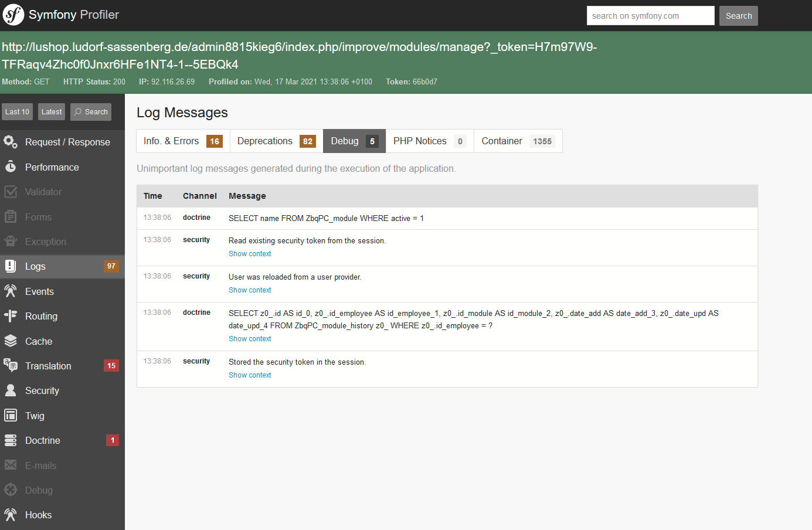This screenshot has width=812, height=530.
Task: Click the magnifier icon on sidebar Search
Action: pos(78,112)
